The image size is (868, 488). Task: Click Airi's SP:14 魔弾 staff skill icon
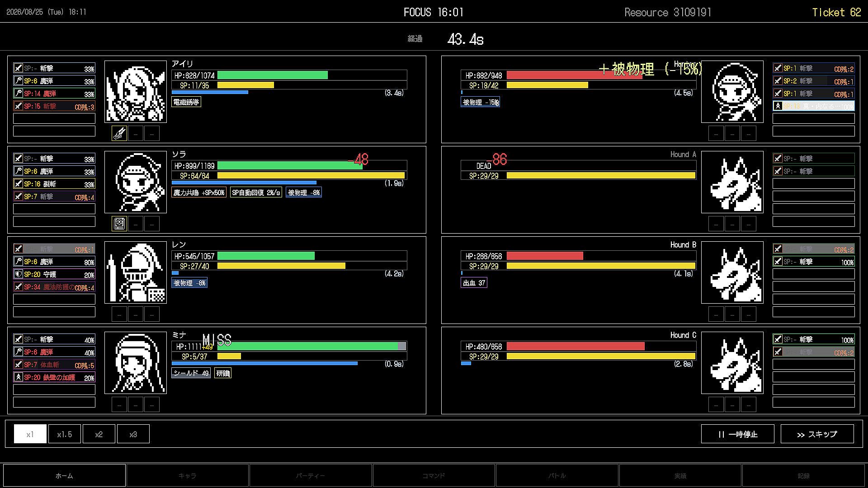point(19,94)
